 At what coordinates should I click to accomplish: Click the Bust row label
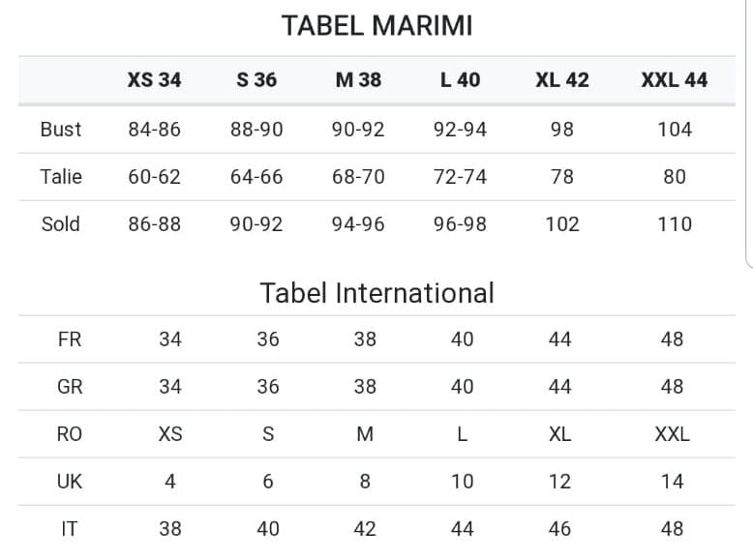[x=61, y=130]
